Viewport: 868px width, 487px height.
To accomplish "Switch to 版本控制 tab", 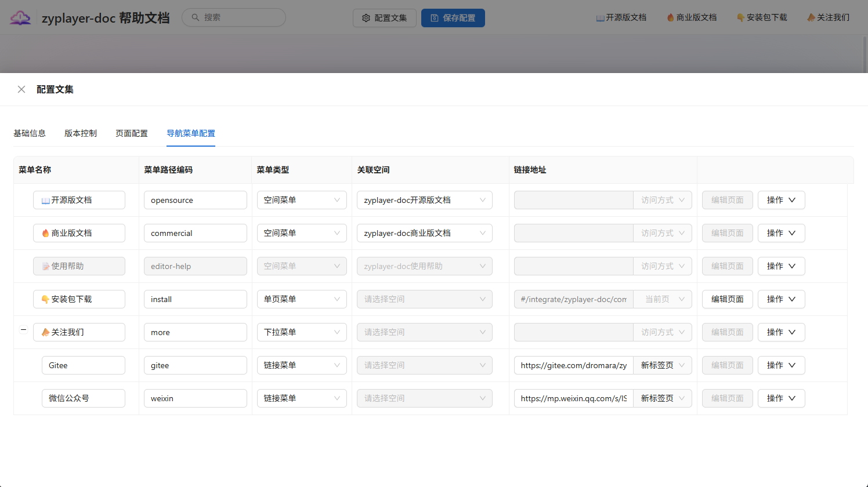I will click(81, 133).
